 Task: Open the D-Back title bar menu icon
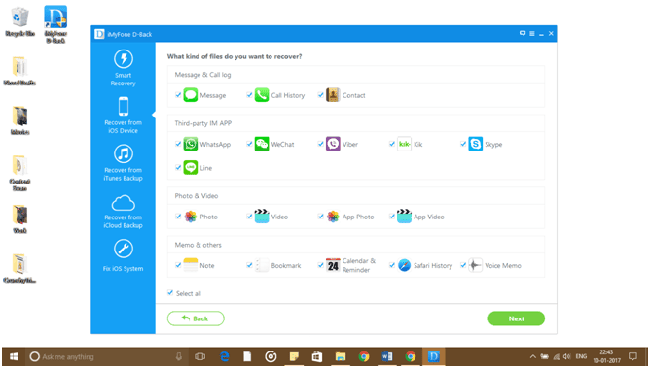532,34
